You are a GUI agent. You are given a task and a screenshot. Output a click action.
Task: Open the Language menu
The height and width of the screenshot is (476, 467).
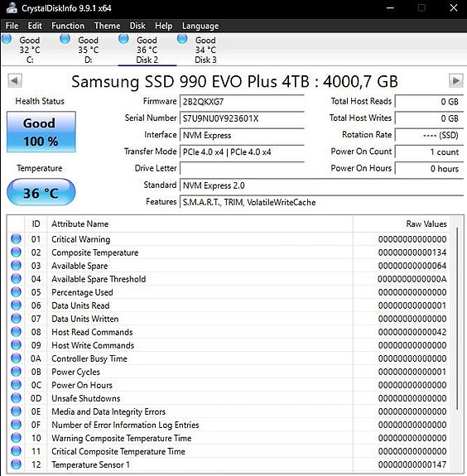[x=200, y=26]
